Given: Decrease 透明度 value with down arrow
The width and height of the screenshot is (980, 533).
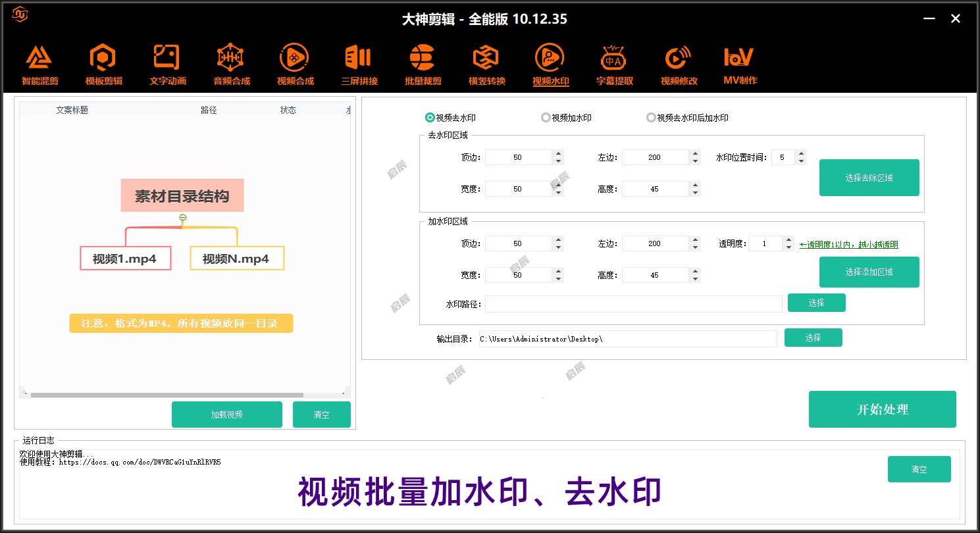Looking at the screenshot, I should click(788, 247).
